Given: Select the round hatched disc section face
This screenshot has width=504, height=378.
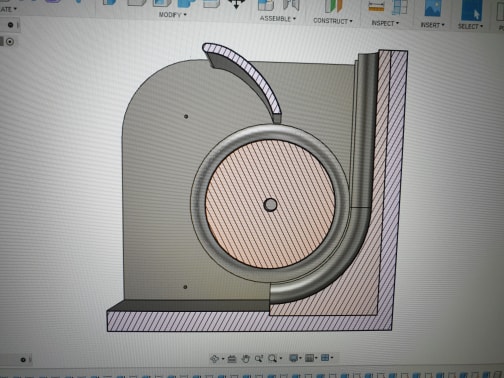Looking at the screenshot, I should (x=270, y=204).
